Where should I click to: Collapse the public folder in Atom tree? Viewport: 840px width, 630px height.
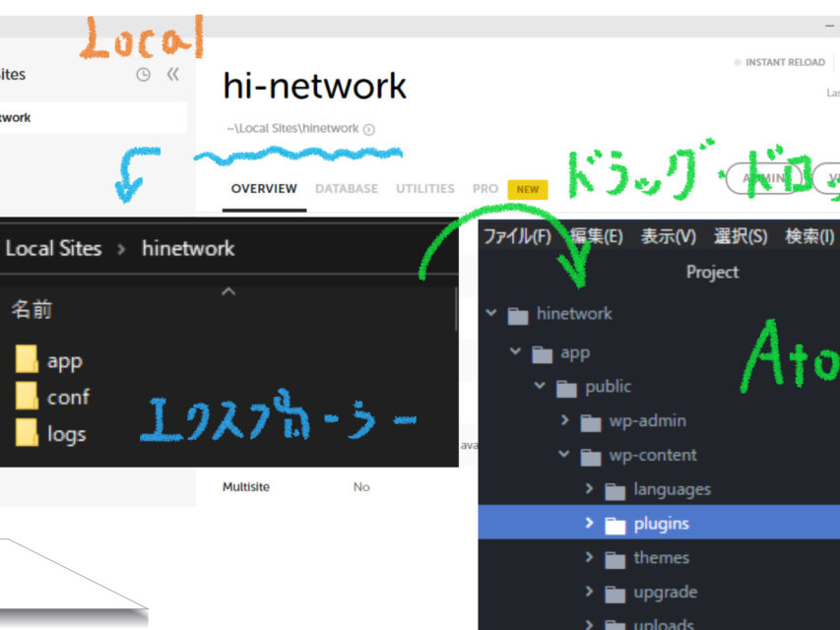[x=540, y=386]
